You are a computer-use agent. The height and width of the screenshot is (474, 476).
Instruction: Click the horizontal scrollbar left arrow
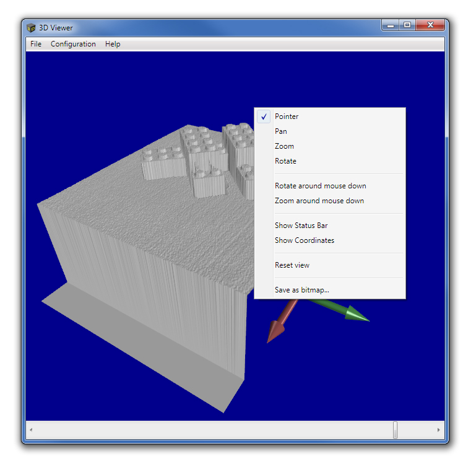(32, 430)
